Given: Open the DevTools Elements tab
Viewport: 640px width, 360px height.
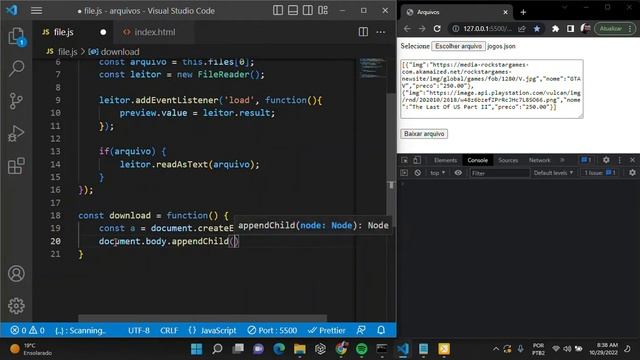Looking at the screenshot, I should tap(445, 160).
